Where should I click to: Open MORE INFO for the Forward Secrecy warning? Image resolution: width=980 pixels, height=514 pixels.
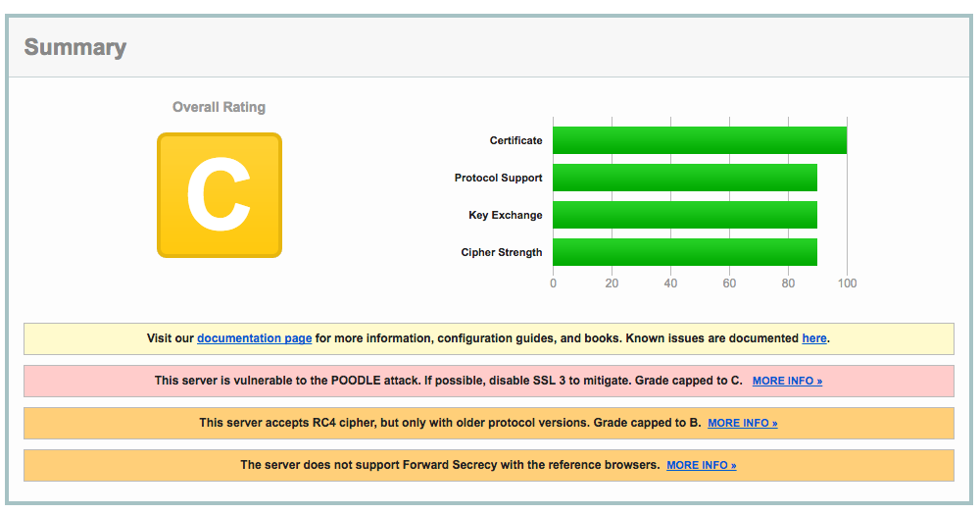point(702,465)
